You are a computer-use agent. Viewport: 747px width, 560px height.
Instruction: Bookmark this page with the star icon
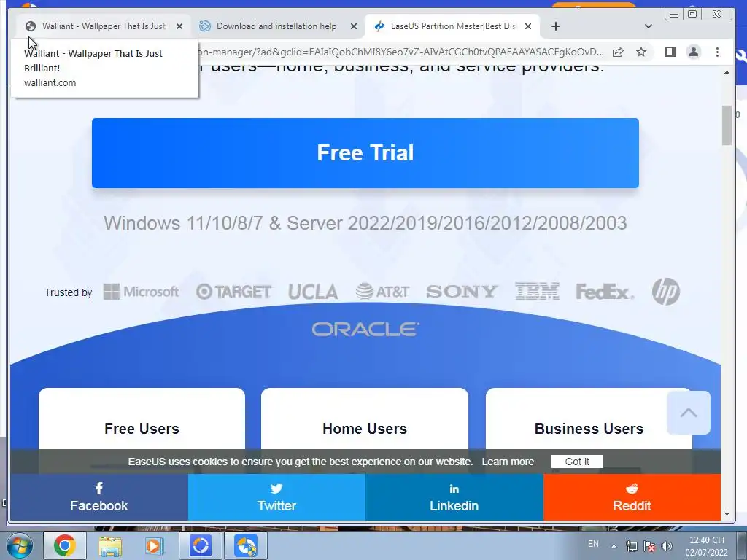(x=641, y=52)
